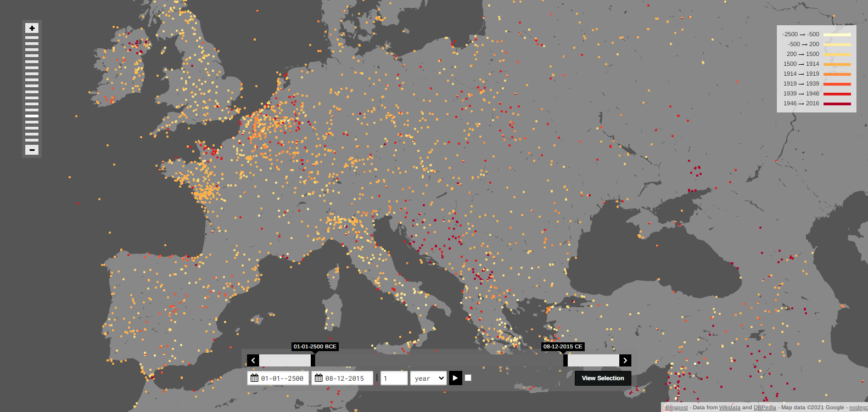Click the zoom level bar track
The width and height of the screenshot is (868, 412).
tap(32, 89)
